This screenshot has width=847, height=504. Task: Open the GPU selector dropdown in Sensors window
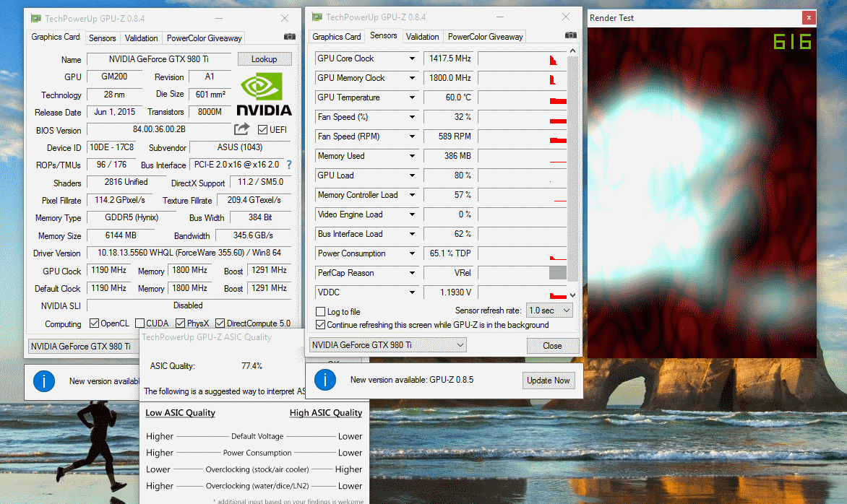387,345
